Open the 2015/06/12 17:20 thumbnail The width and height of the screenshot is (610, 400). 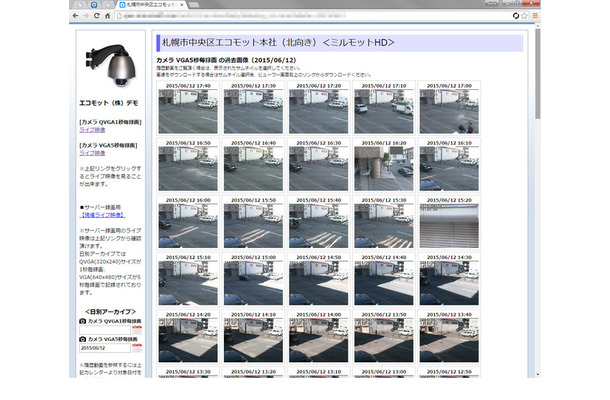[319, 111]
